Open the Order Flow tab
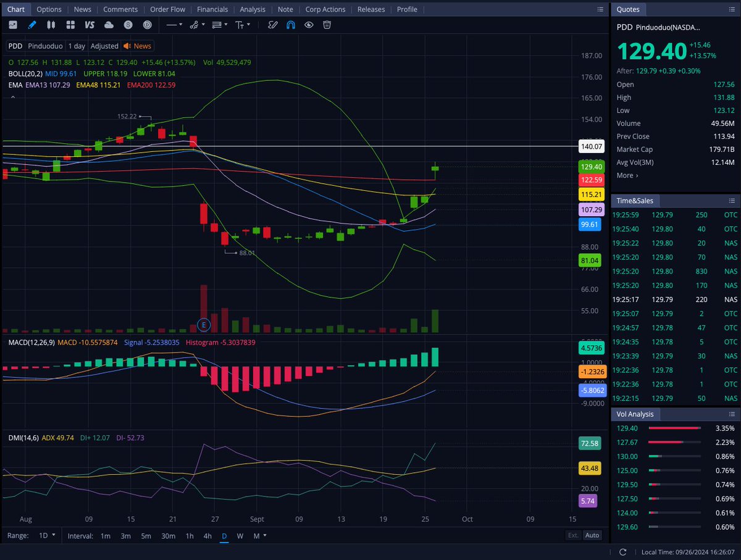The image size is (741, 560). 167,9
